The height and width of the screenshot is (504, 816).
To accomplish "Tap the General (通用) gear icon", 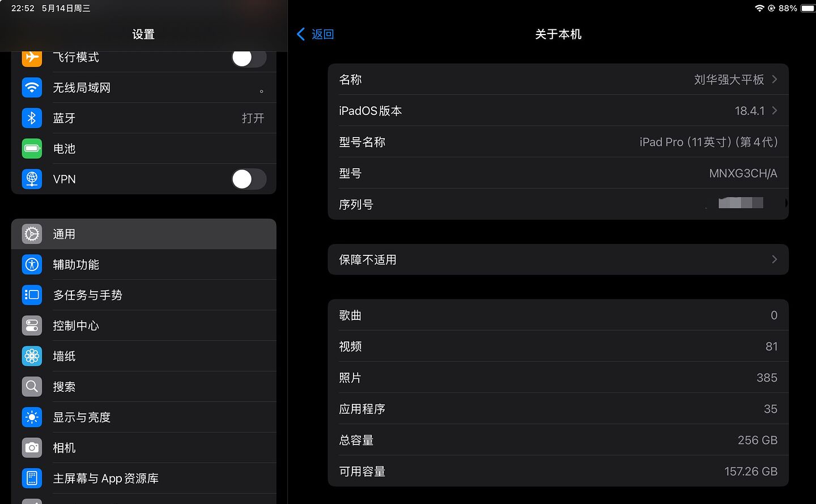I will [32, 234].
